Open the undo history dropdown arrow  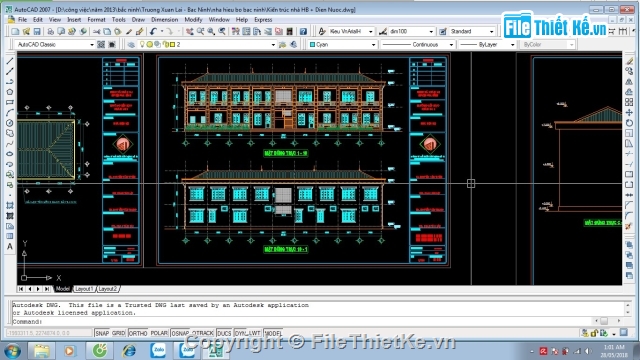(x=162, y=31)
